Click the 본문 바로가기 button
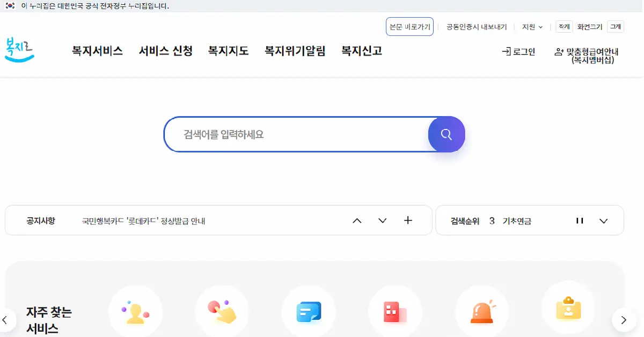Screen dimensions: 644x337 409,27
